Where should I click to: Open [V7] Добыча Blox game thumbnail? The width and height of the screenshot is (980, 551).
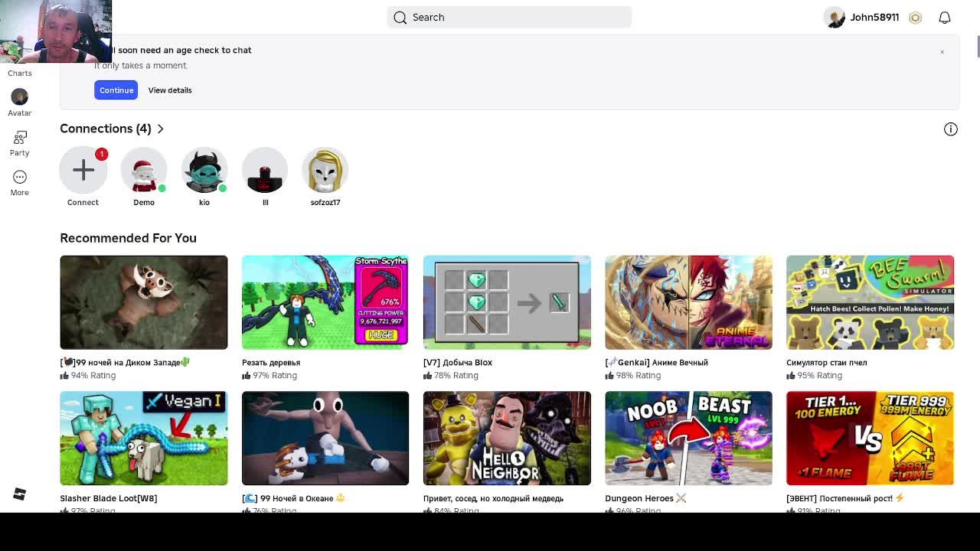[x=507, y=302]
